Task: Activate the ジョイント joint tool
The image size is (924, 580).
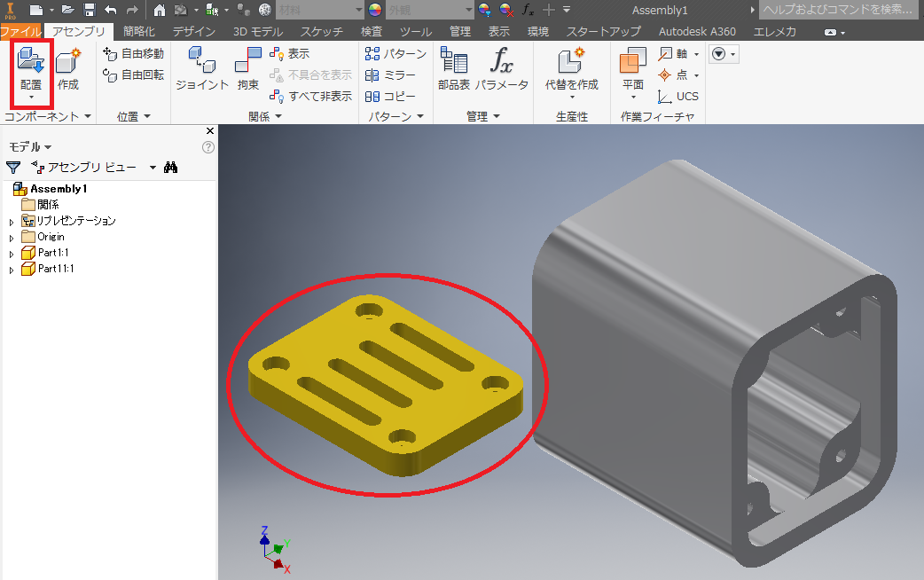Action: pyautogui.click(x=202, y=67)
